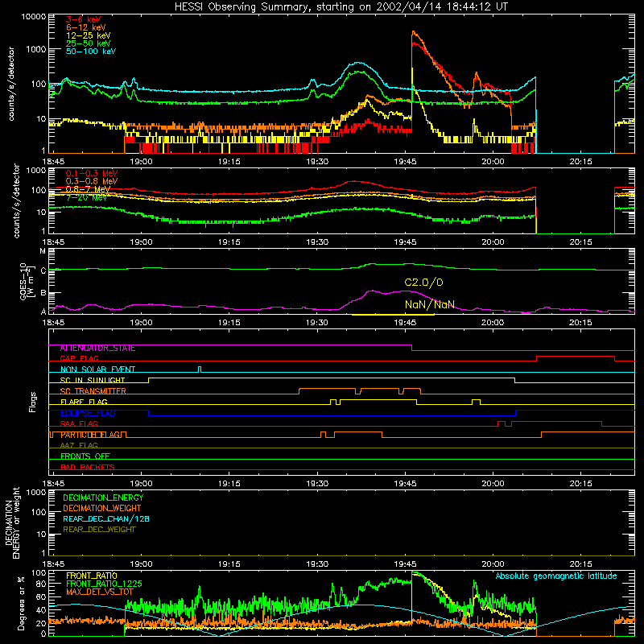Viewport: 644px width, 644px height.
Task: Click the 10000 tick label on top panel
Action: pyautogui.click(x=34, y=16)
